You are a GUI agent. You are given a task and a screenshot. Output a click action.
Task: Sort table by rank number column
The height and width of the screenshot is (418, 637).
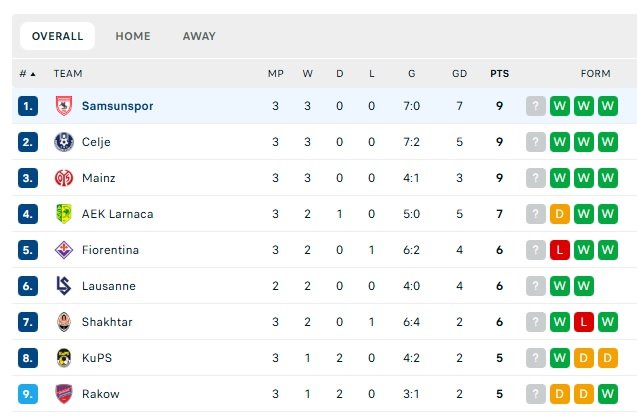tap(27, 73)
